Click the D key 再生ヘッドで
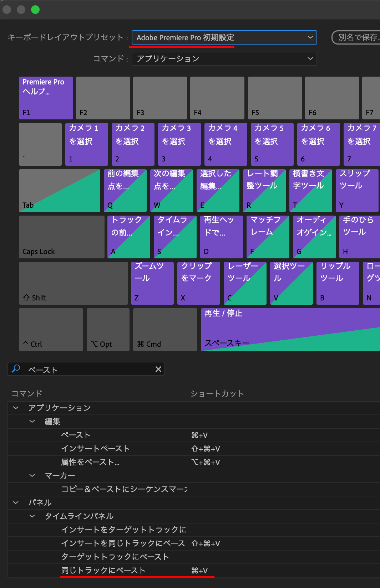 point(222,237)
